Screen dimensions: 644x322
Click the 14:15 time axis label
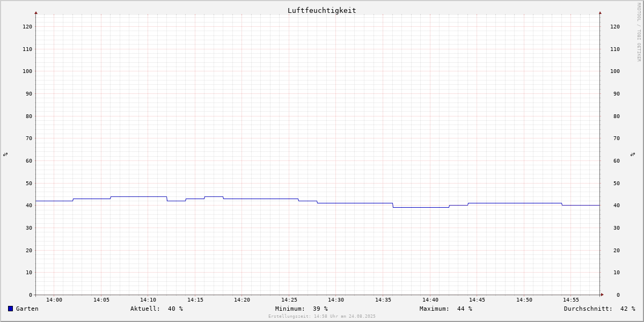[x=195, y=300]
